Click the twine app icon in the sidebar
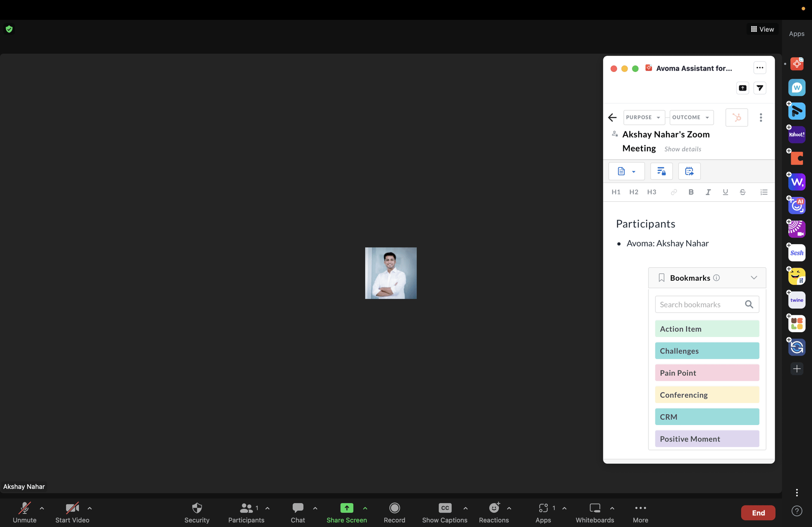The width and height of the screenshot is (812, 527). coord(796,300)
